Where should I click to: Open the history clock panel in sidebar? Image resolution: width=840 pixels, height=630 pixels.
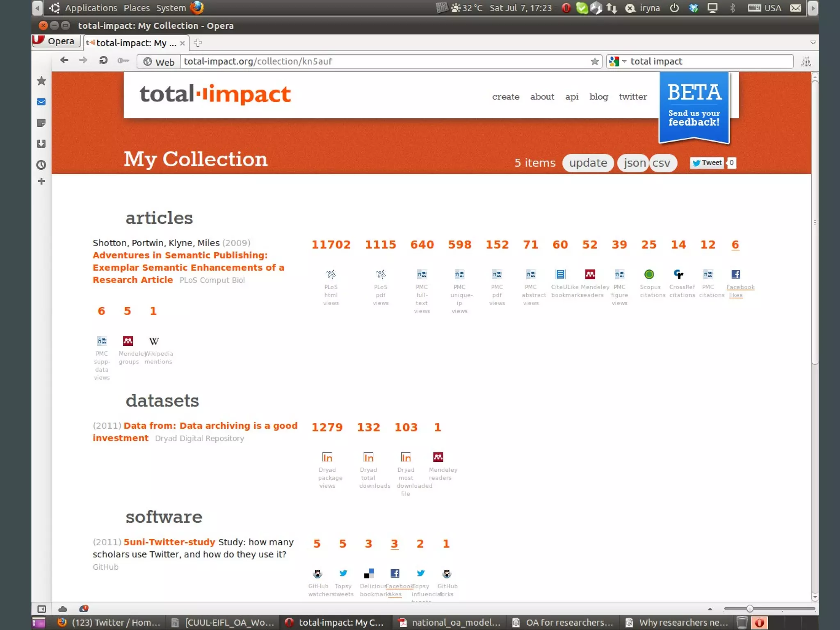pos(41,165)
